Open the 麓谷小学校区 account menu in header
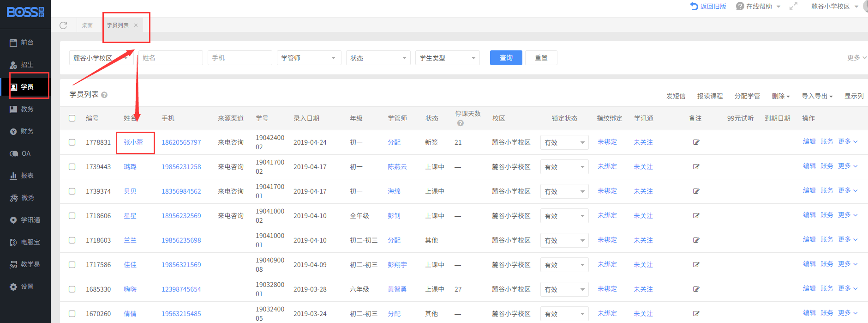Viewport: 868px width, 323px height. [x=835, y=6]
